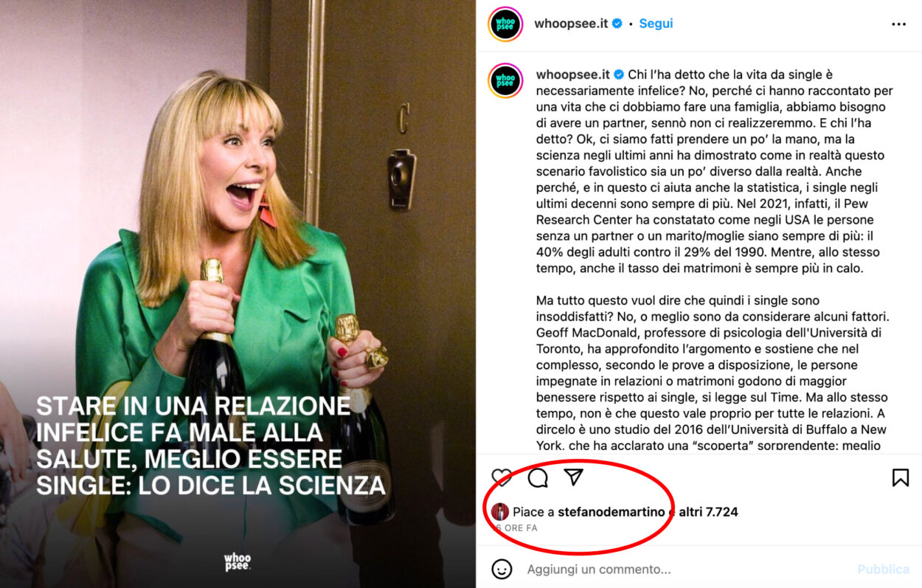This screenshot has width=922, height=588.
Task: Like the post with the heart icon
Action: tap(502, 478)
